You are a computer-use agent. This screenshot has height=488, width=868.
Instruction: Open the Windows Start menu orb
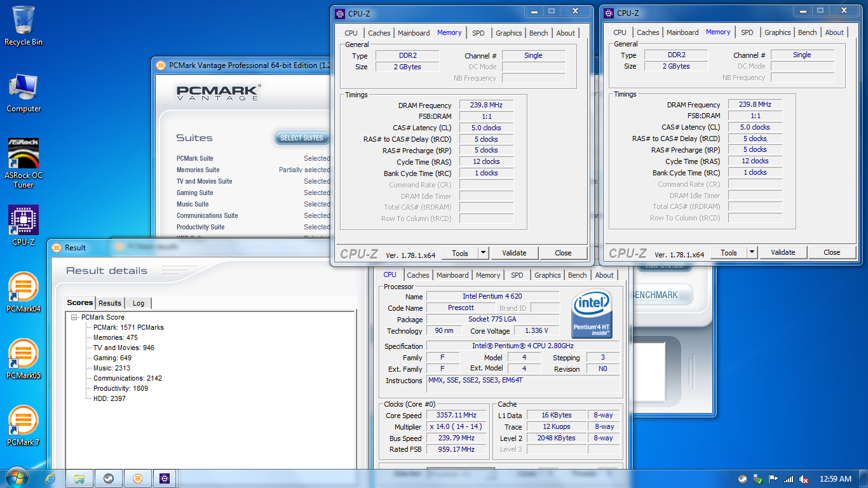coord(17,478)
